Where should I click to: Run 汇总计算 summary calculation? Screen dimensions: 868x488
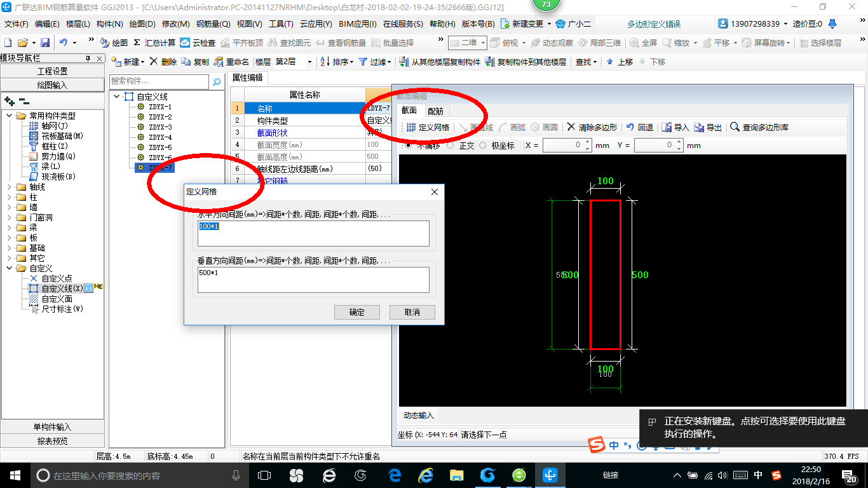click(154, 43)
